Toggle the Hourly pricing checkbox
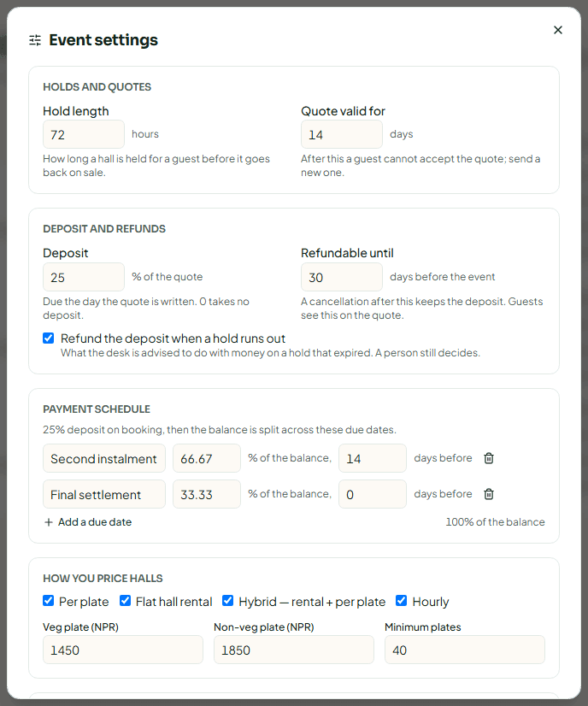 point(401,601)
